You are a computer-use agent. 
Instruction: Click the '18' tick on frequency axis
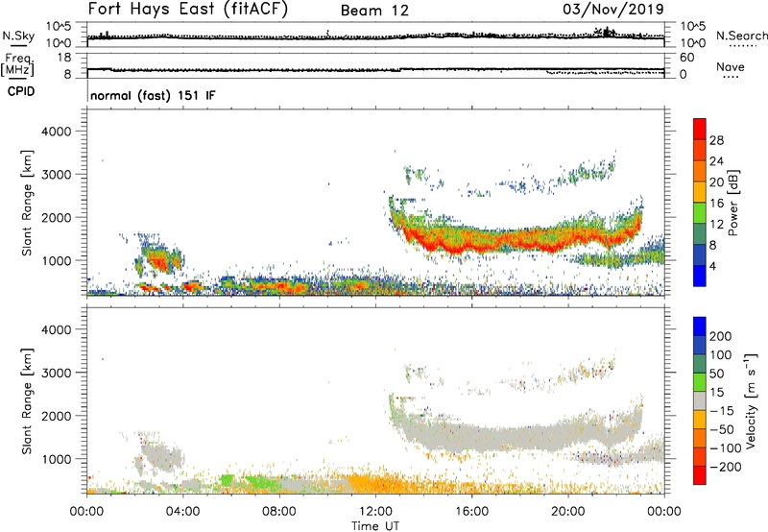(x=64, y=58)
